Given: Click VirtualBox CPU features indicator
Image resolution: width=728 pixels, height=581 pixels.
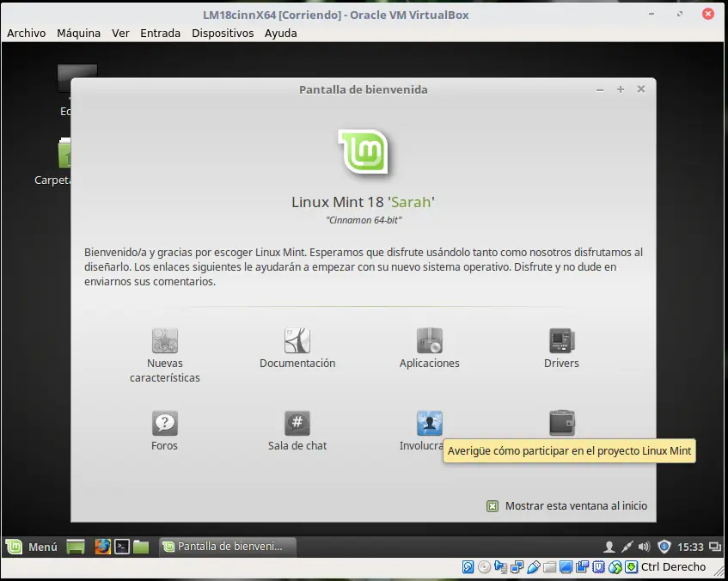Looking at the screenshot, I should tap(598, 567).
